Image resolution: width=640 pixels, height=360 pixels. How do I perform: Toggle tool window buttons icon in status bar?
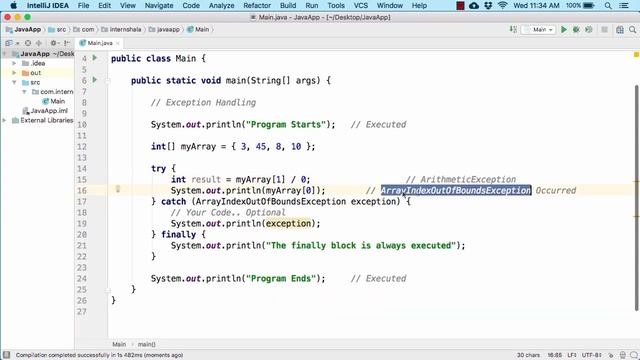[x=7, y=355]
